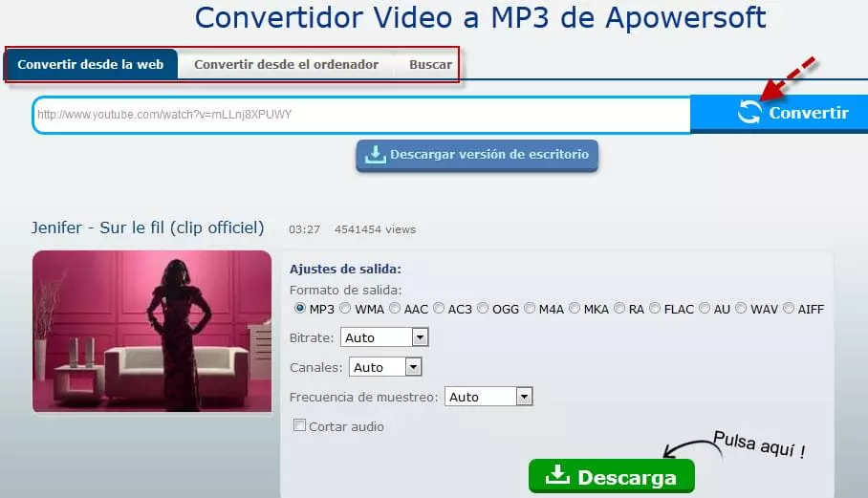The width and height of the screenshot is (868, 498).
Task: Go to the Buscar tab
Action: (430, 65)
